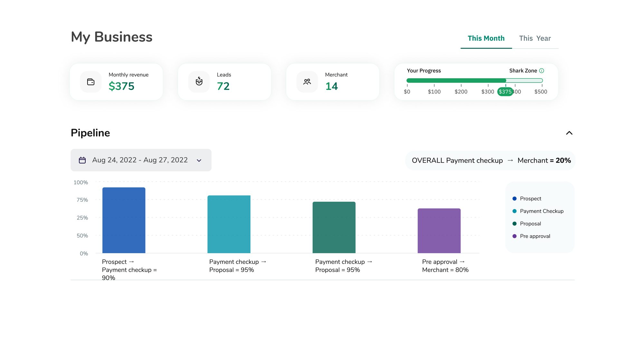
Task: Collapse the Pipeline section with chevron
Action: pyautogui.click(x=569, y=133)
